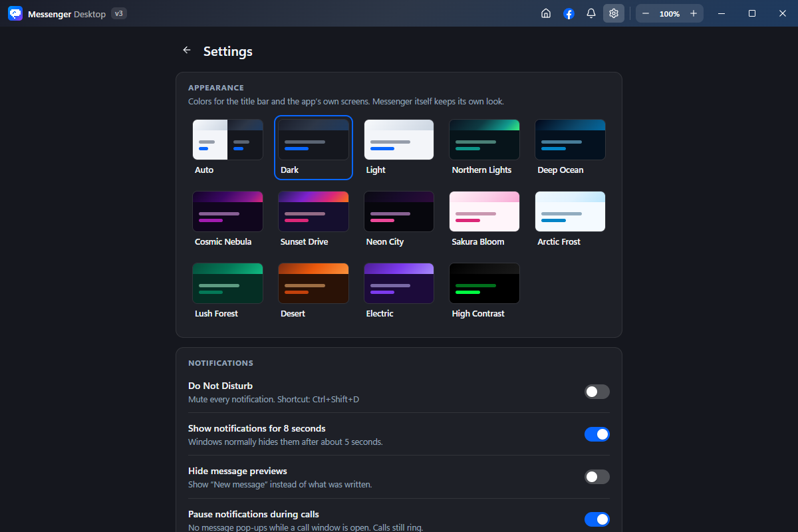Viewport: 798px width, 532px height.
Task: Choose the Deep Ocean theme
Action: tap(570, 148)
